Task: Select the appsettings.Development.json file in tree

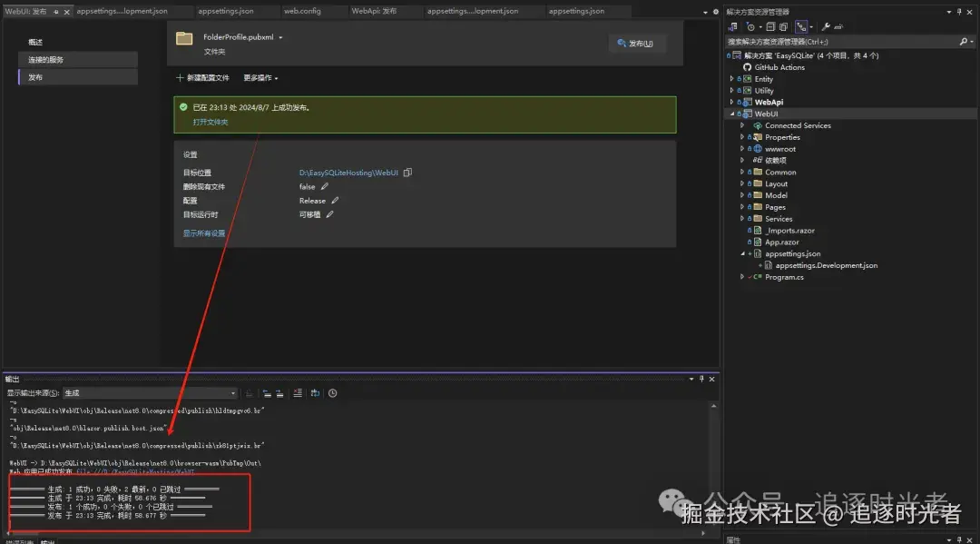Action: click(x=827, y=265)
